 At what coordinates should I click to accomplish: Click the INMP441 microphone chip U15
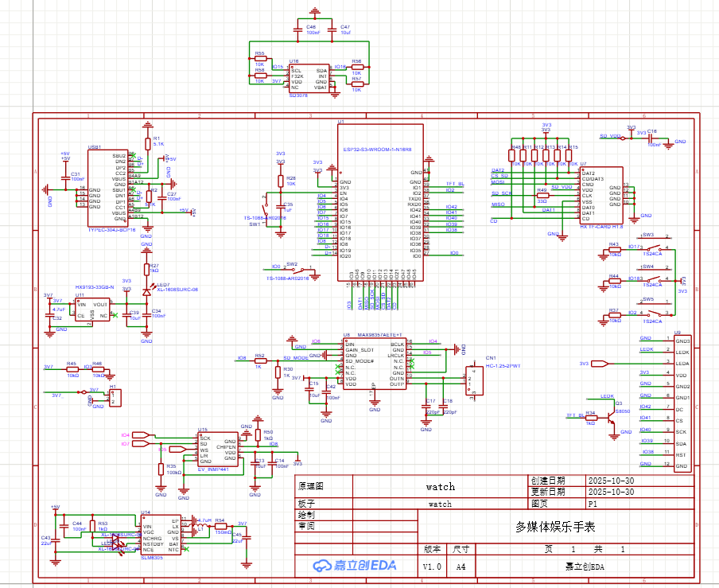[217, 450]
